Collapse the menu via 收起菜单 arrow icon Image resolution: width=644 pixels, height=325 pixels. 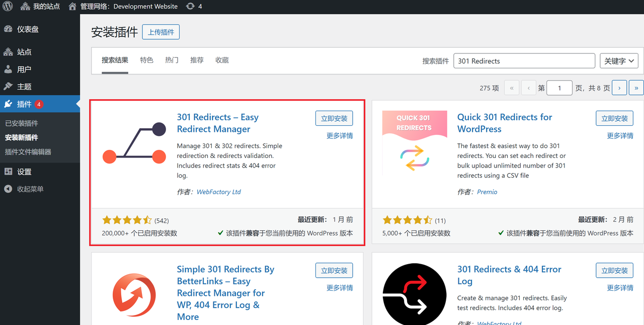click(x=8, y=189)
